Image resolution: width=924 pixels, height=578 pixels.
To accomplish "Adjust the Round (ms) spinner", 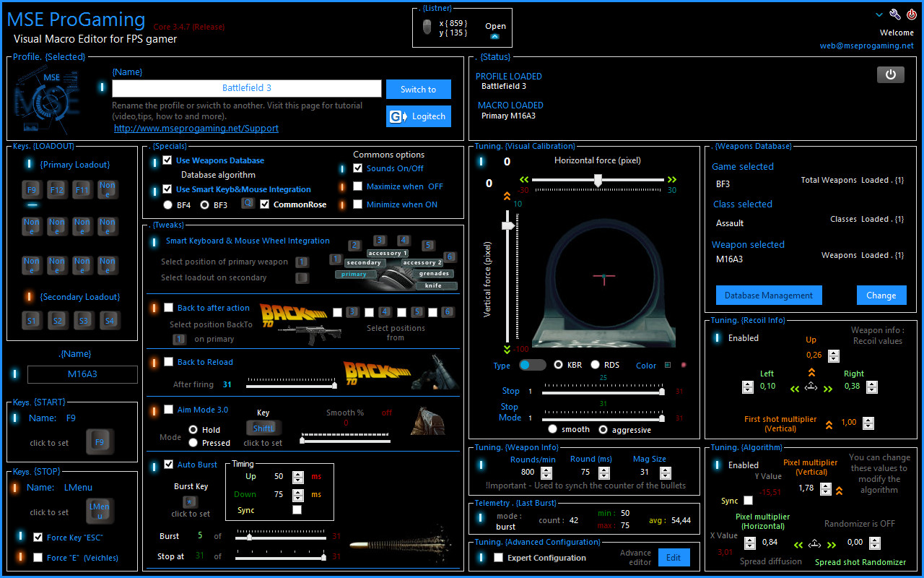I will click(x=603, y=473).
